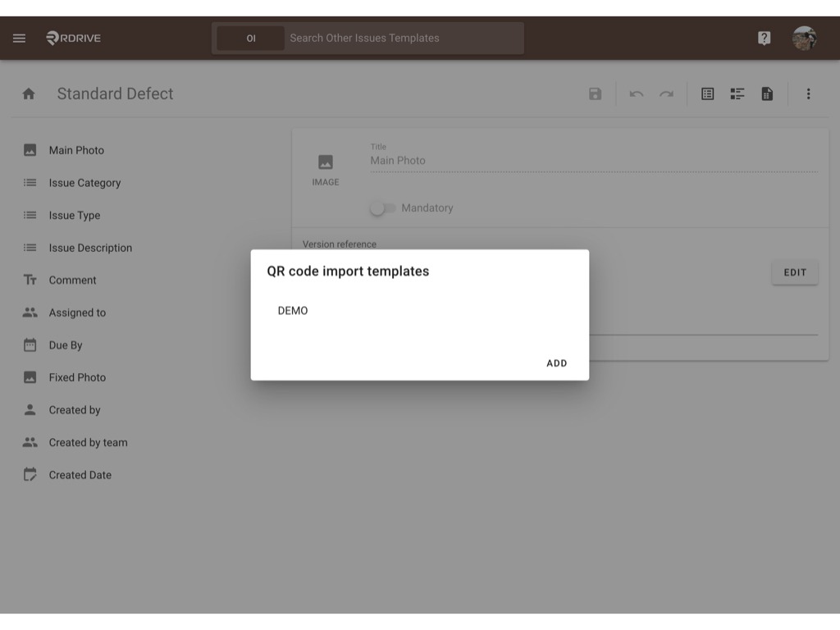Click the Comment text-size icon
Image resolution: width=840 pixels, height=630 pixels.
tap(30, 281)
